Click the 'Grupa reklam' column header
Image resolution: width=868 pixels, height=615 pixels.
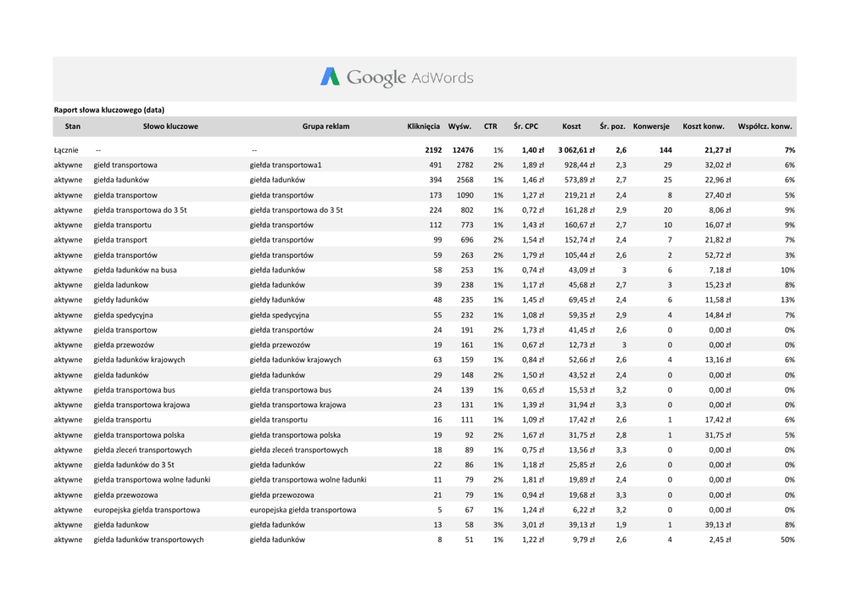[325, 126]
